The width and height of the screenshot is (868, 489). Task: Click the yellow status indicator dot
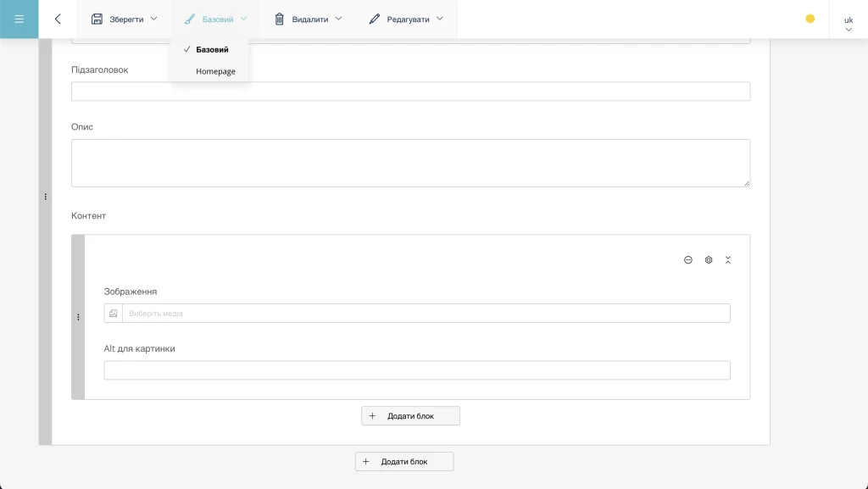tap(810, 19)
